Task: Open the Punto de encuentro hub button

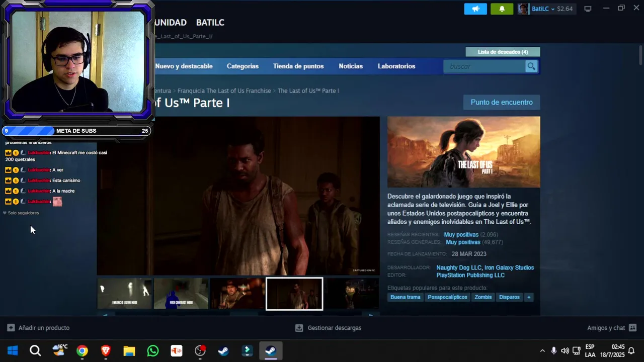Action: tap(502, 102)
